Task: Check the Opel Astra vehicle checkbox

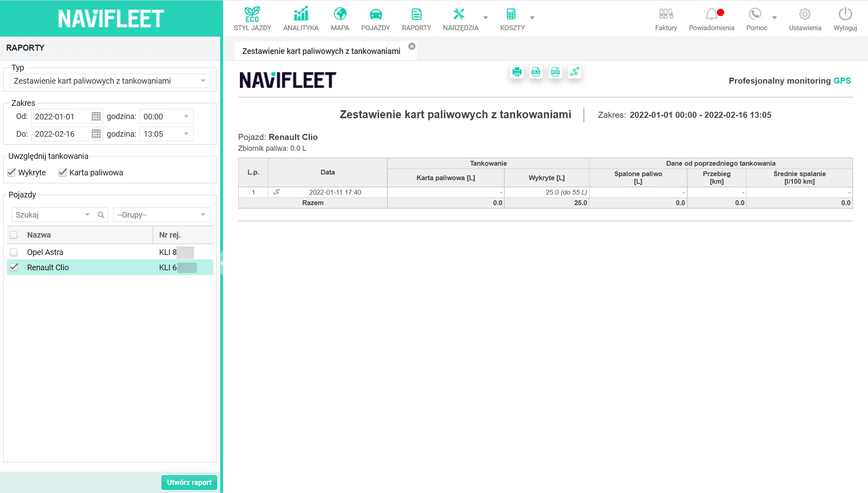Action: pos(14,252)
